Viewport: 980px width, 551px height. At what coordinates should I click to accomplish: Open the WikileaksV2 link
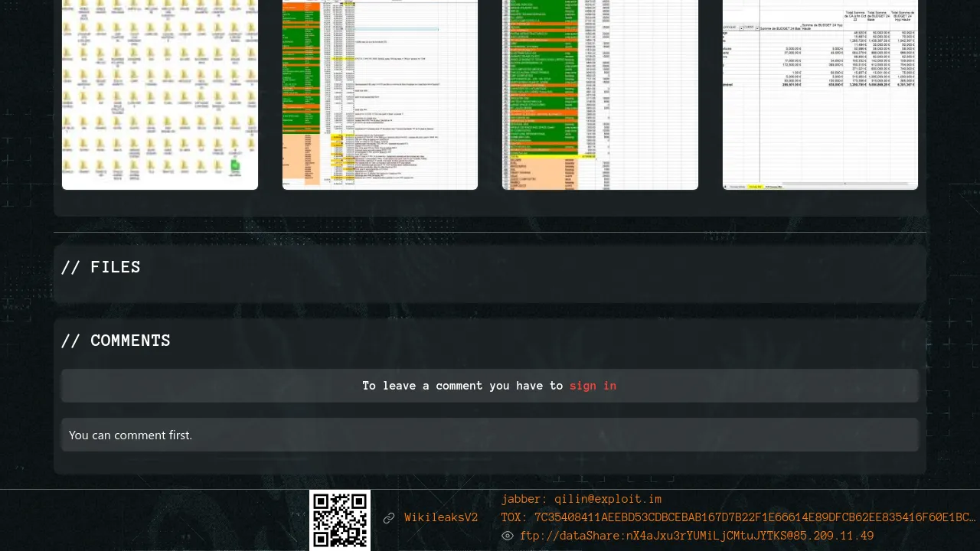441,518
